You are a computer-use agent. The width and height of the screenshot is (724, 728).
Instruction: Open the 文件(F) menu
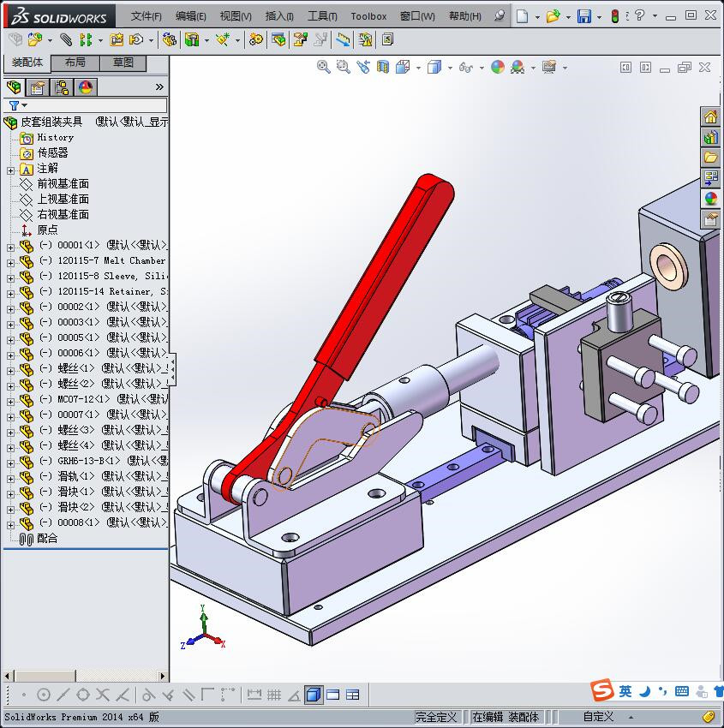146,16
